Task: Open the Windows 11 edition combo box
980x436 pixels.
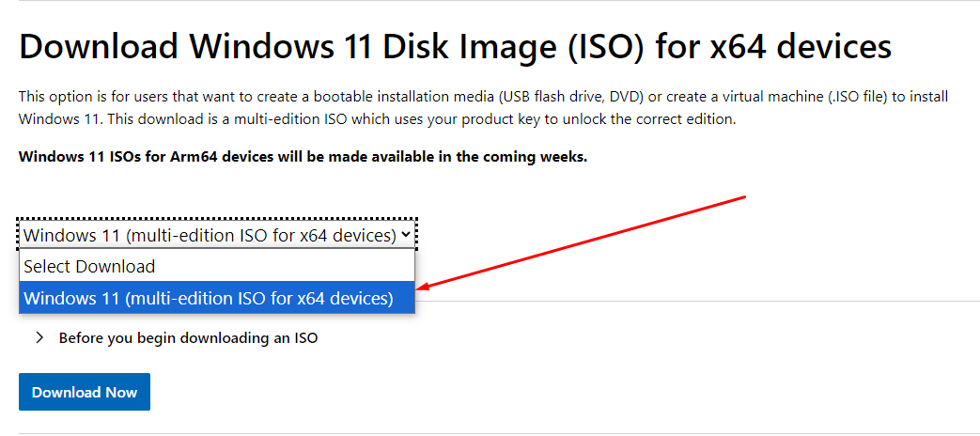Action: tap(217, 235)
